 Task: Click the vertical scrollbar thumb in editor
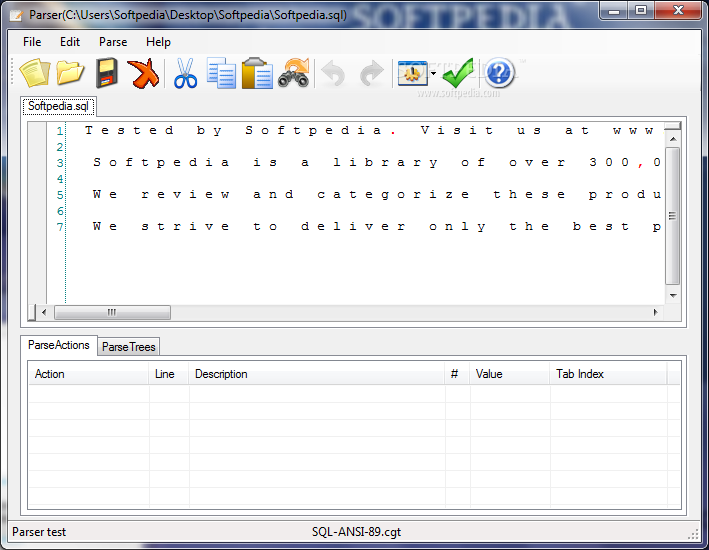pyautogui.click(x=673, y=216)
